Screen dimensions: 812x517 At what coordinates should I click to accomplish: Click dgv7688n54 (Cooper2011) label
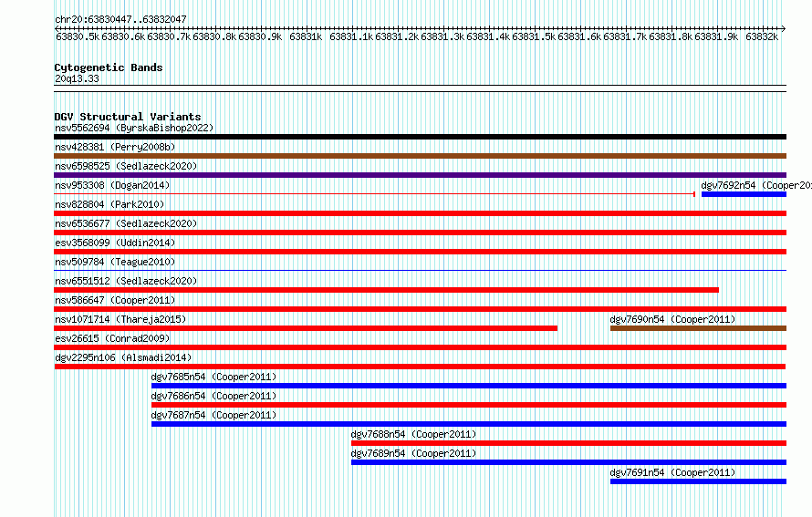pos(414,434)
